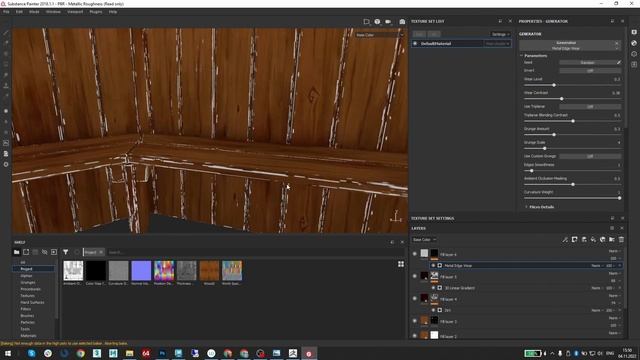This screenshot has height=360, width=640.
Task: Open the Window menu
Action: (x=53, y=12)
